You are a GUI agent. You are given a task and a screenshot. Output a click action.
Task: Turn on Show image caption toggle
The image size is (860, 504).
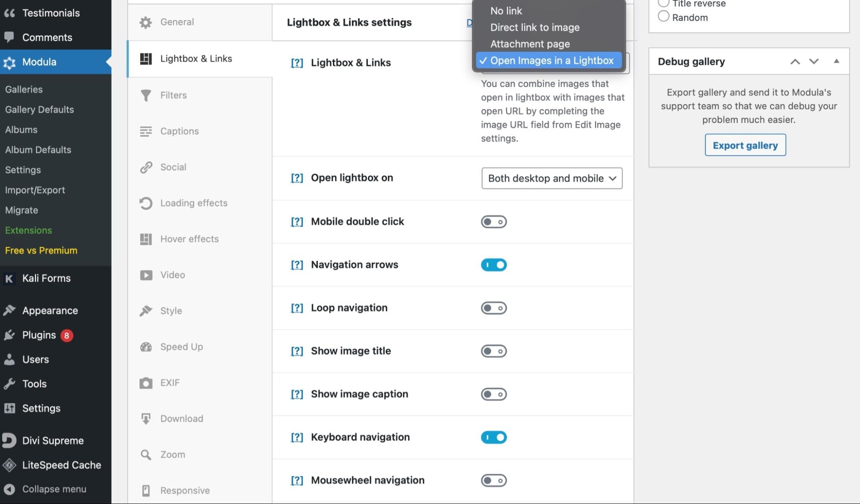pyautogui.click(x=493, y=394)
